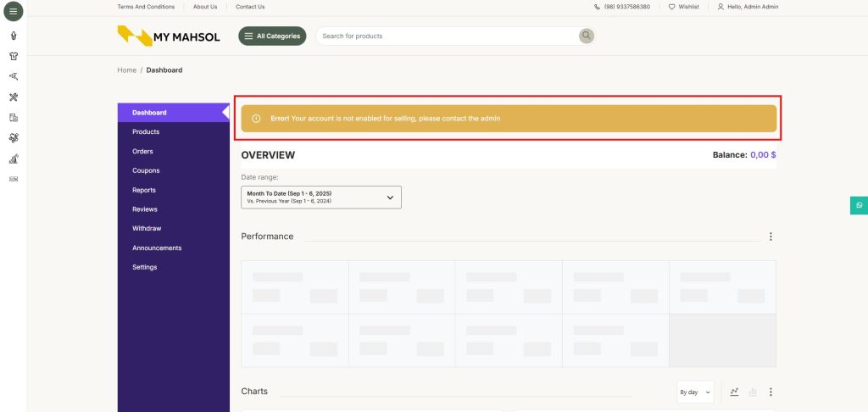Image resolution: width=868 pixels, height=412 pixels.
Task: Open the Wishlist link
Action: [683, 7]
